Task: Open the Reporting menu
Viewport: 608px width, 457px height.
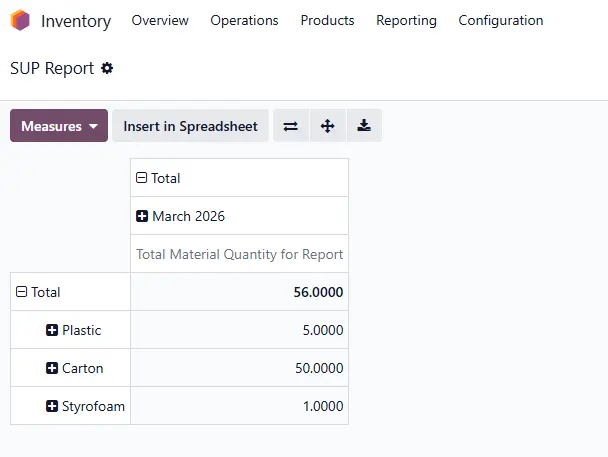Action: (x=406, y=21)
